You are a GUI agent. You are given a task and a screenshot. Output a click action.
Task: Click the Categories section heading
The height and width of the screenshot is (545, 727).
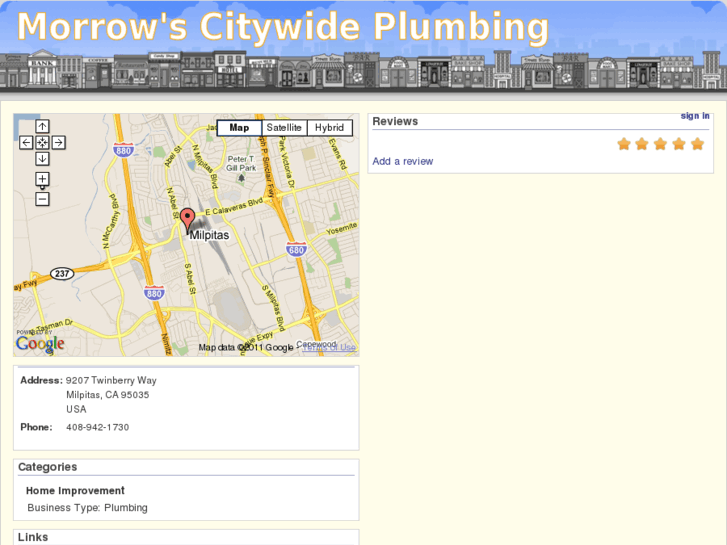click(x=47, y=467)
